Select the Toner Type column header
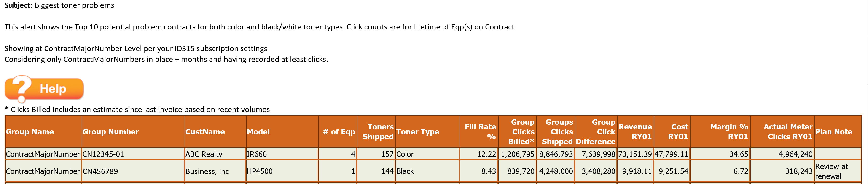The width and height of the screenshot is (868, 184). tap(428, 132)
